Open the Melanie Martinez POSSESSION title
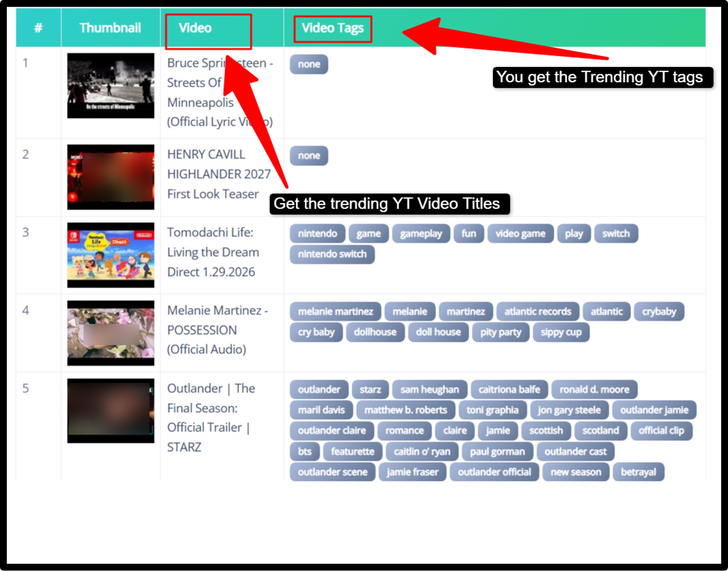Screen dimensions: 728x571 [x=217, y=330]
